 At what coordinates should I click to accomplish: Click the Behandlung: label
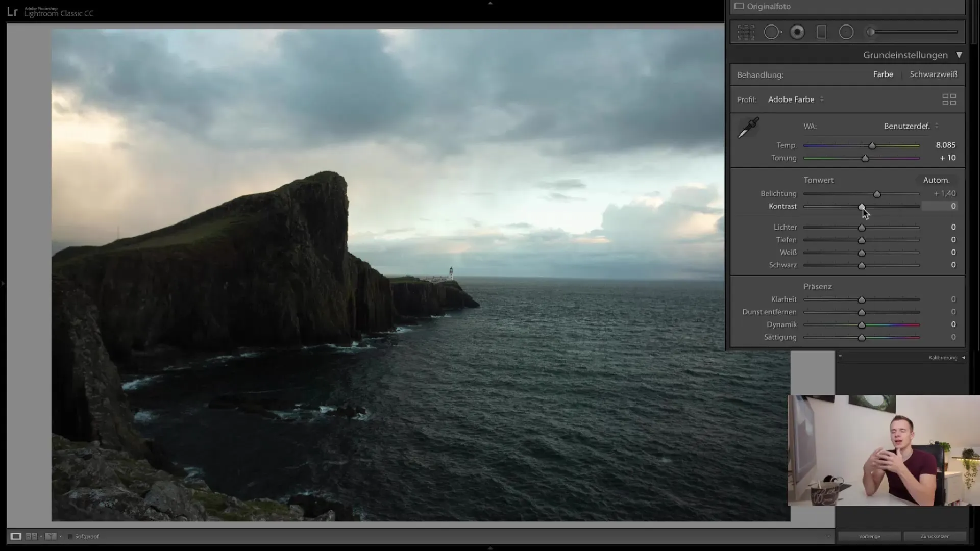coord(760,75)
